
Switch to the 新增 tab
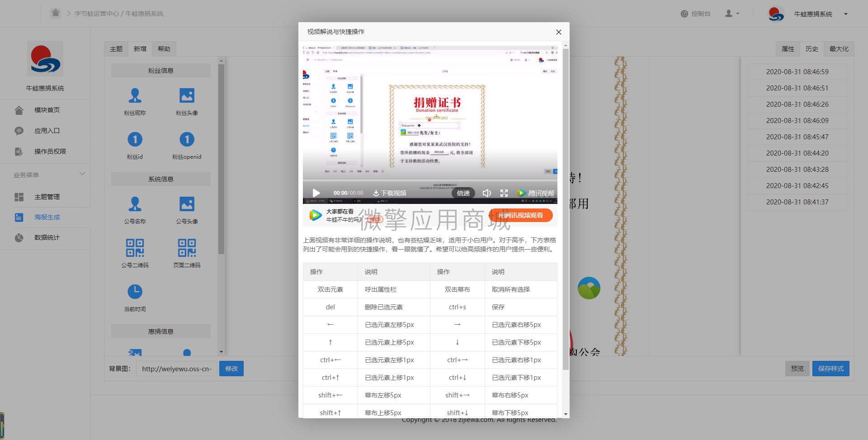click(140, 49)
